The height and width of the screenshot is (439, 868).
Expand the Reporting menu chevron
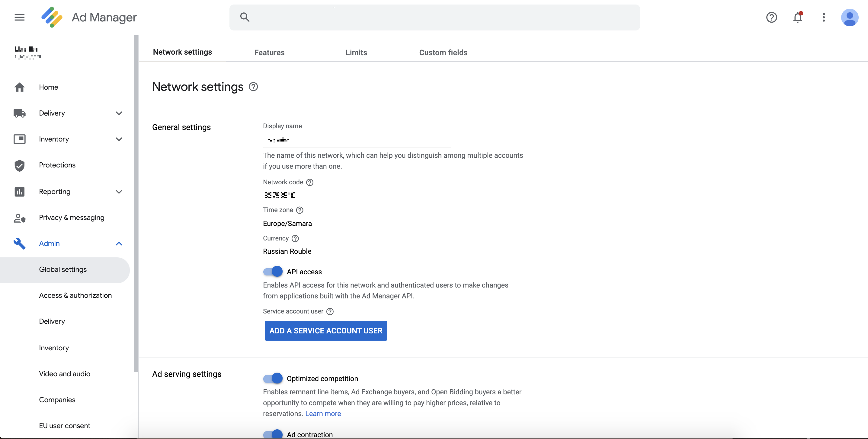[119, 192]
